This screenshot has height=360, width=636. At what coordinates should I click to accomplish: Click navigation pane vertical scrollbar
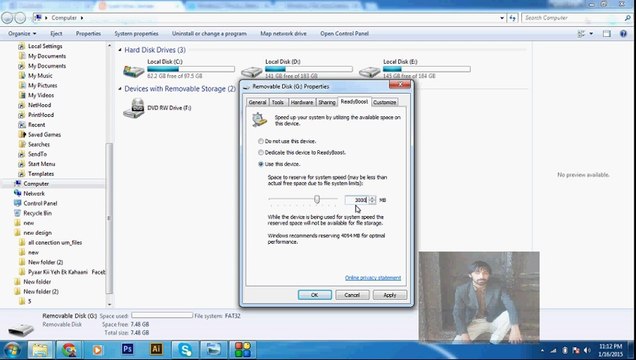click(x=109, y=218)
